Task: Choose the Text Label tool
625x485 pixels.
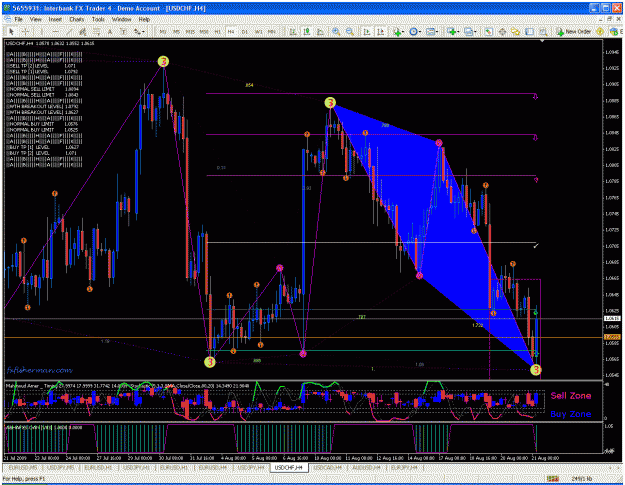Action: coord(124,31)
